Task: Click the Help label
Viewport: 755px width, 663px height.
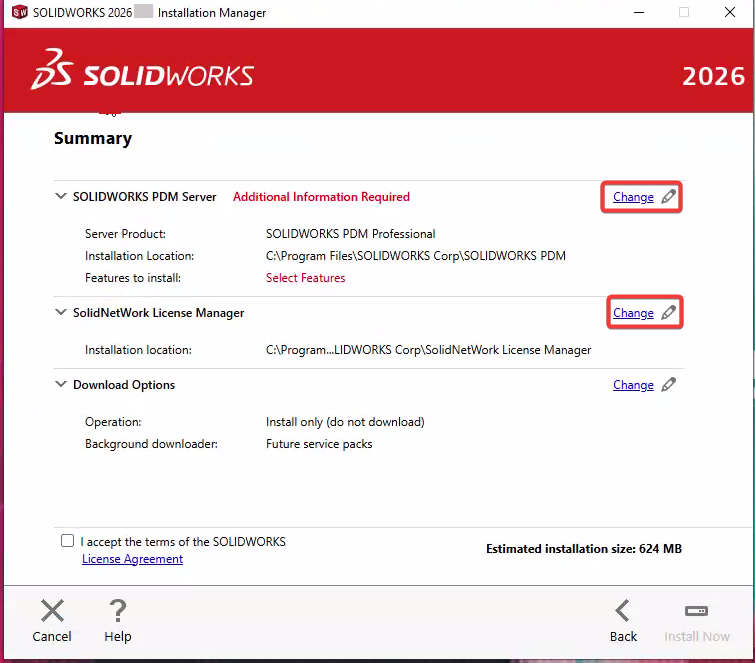Action: (x=117, y=637)
